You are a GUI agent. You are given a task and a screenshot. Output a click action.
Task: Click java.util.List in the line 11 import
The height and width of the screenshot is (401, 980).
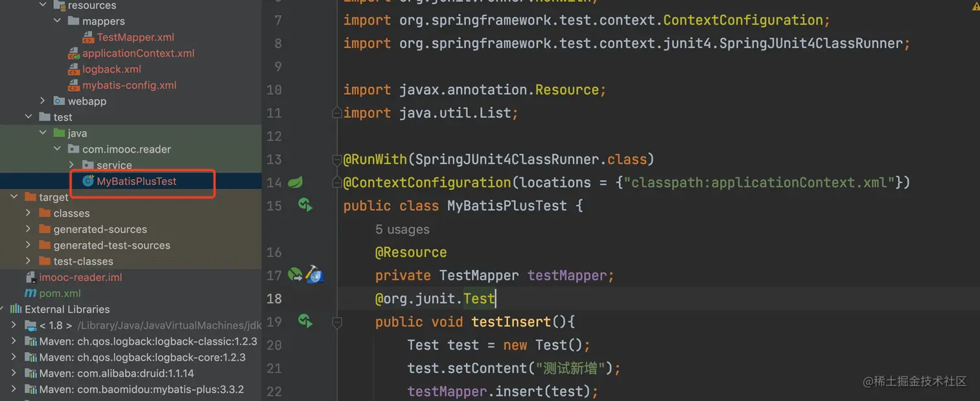tap(455, 113)
